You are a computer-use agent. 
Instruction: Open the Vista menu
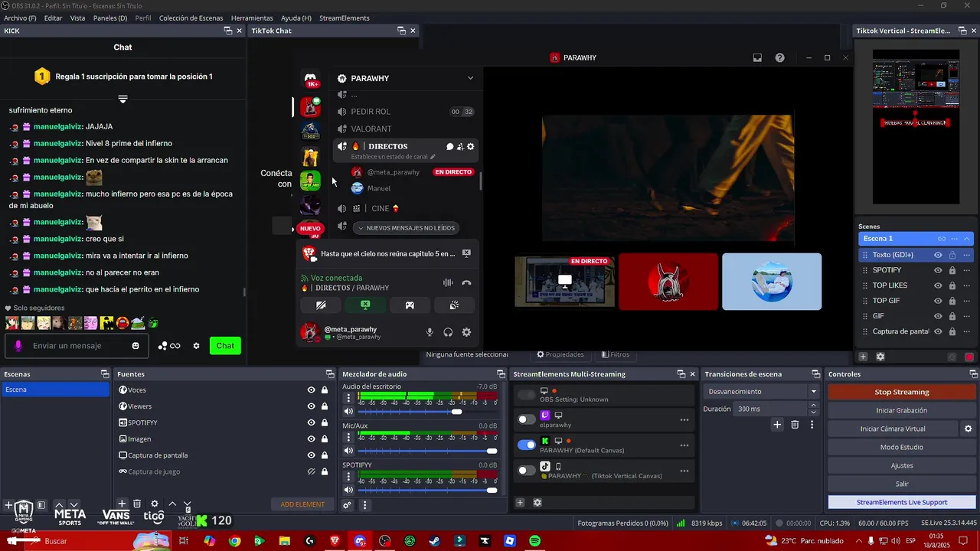77,18
